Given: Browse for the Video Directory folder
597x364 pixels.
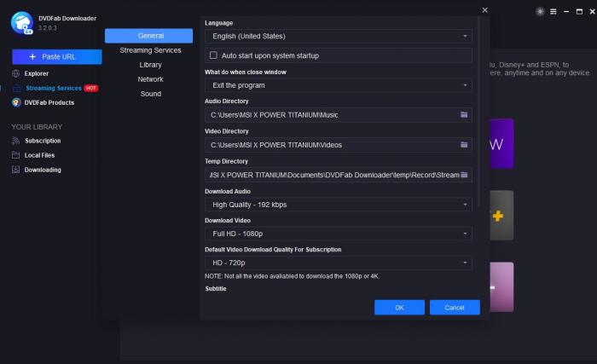Looking at the screenshot, I should coord(464,145).
